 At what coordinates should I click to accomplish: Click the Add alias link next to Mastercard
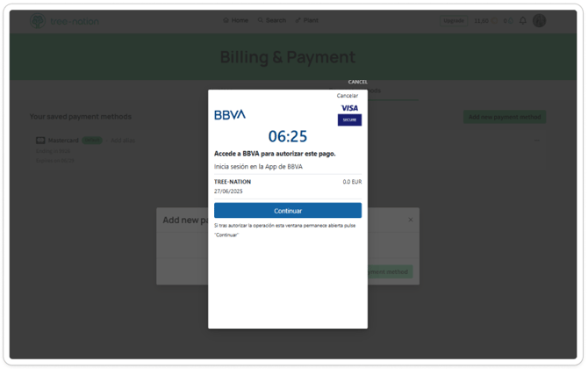point(123,141)
